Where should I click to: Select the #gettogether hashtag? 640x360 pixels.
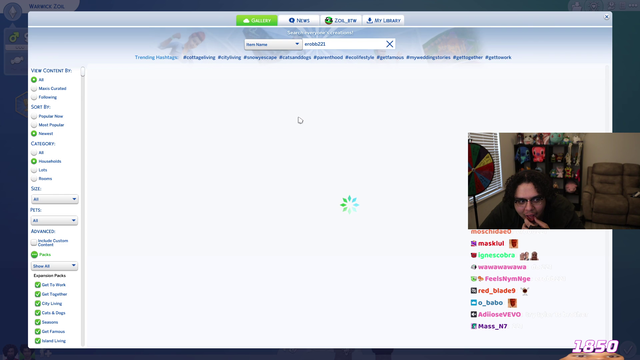pos(468,58)
